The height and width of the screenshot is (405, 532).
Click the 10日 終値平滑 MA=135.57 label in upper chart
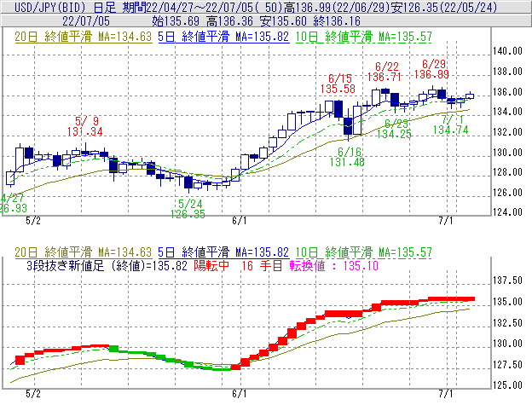[x=364, y=37]
